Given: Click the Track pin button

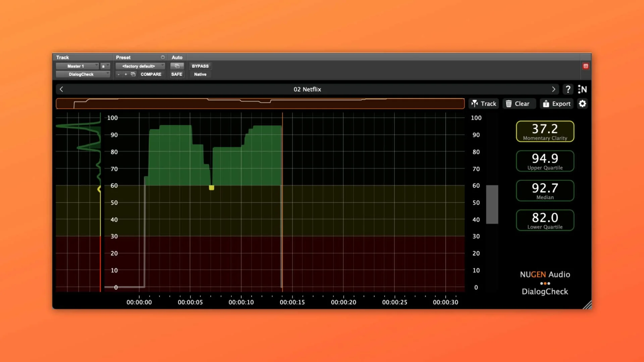Looking at the screenshot, I should click(484, 104).
